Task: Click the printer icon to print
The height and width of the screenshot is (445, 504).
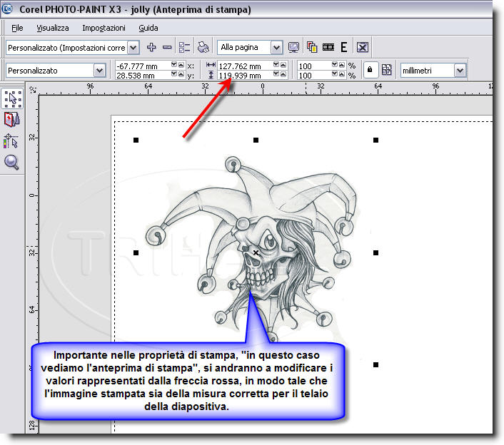Action: tap(203, 48)
